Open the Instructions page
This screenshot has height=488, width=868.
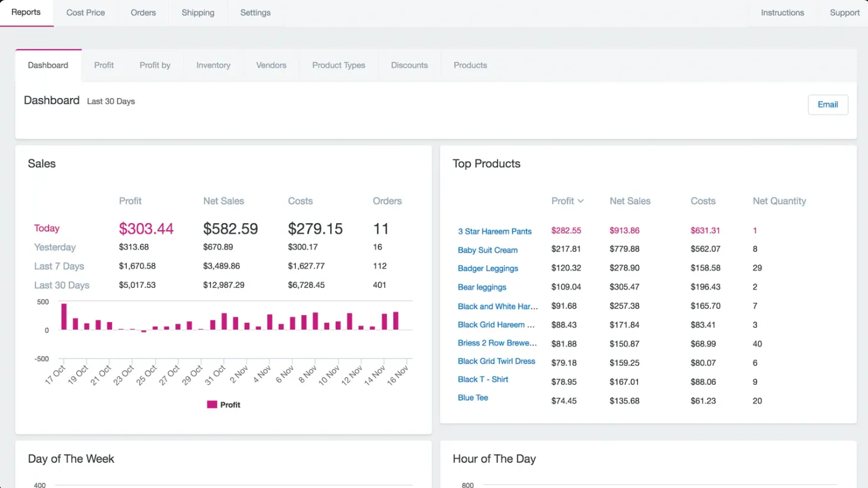(x=782, y=12)
